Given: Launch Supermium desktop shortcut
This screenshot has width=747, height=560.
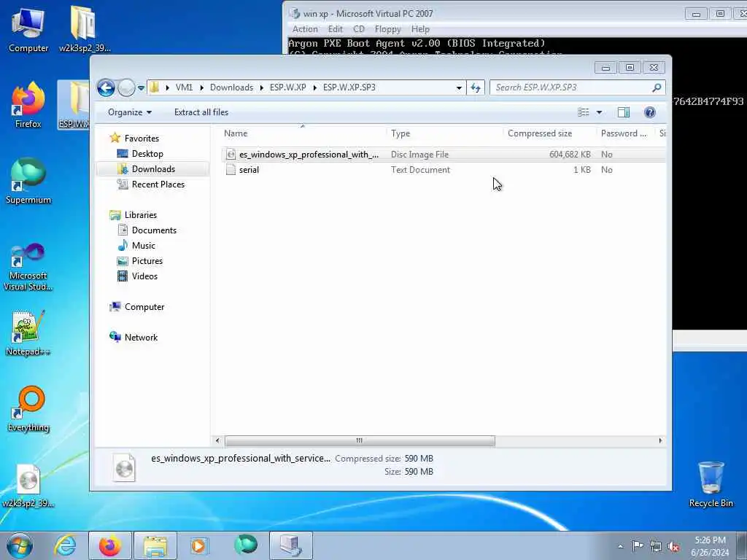Looking at the screenshot, I should click(x=28, y=182).
